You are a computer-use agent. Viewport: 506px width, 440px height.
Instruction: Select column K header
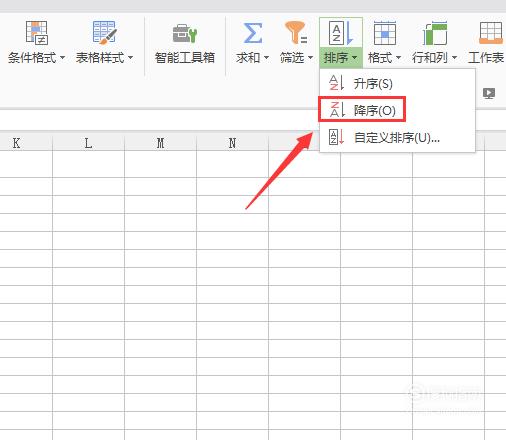(x=26, y=143)
